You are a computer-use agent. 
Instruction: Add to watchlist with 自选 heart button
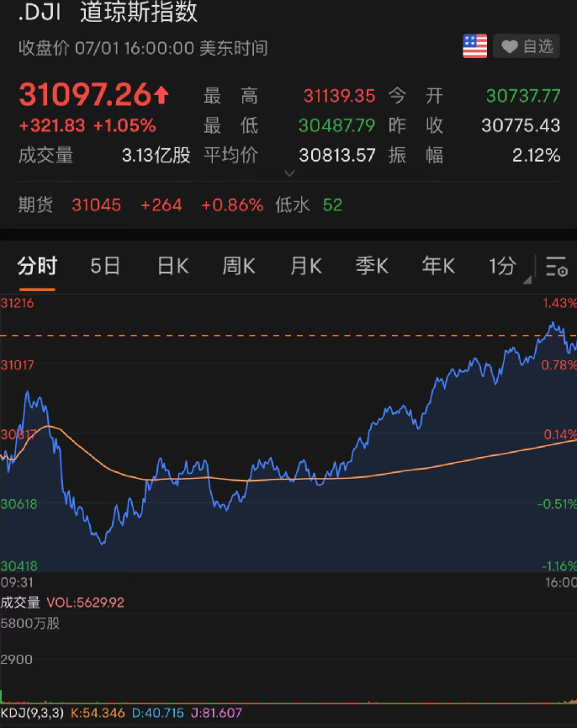click(x=527, y=46)
